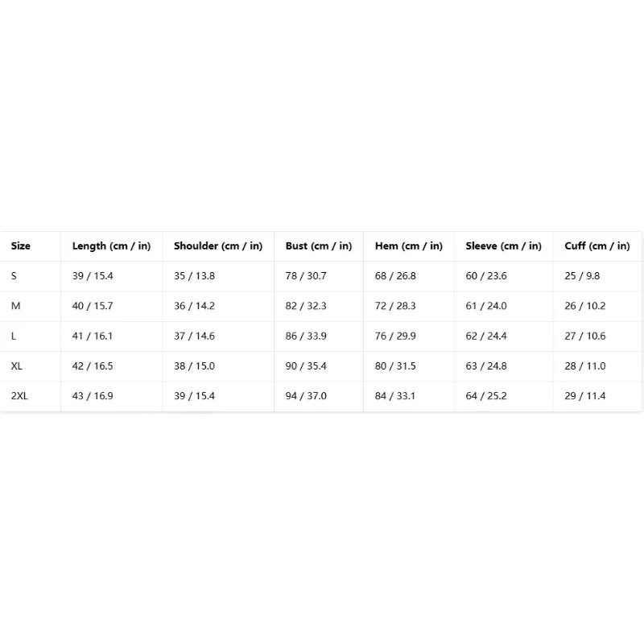Click the Hem (cm / in) header
The width and height of the screenshot is (644, 644).
point(409,246)
